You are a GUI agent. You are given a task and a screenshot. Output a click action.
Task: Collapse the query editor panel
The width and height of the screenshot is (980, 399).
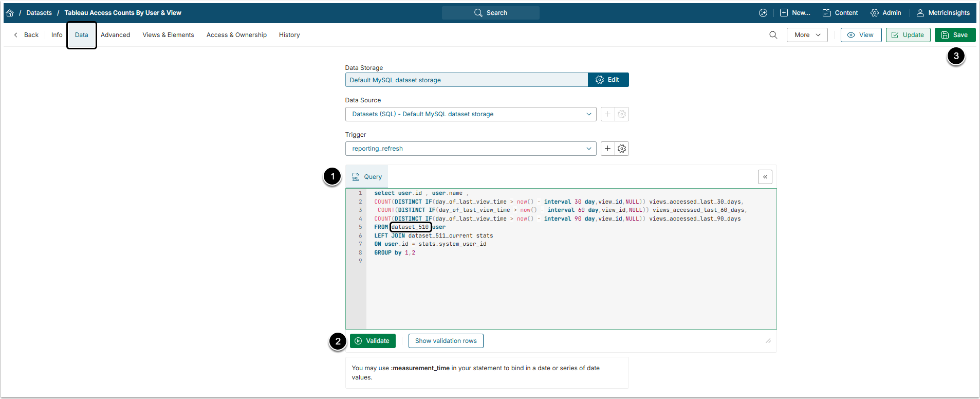pyautogui.click(x=765, y=177)
